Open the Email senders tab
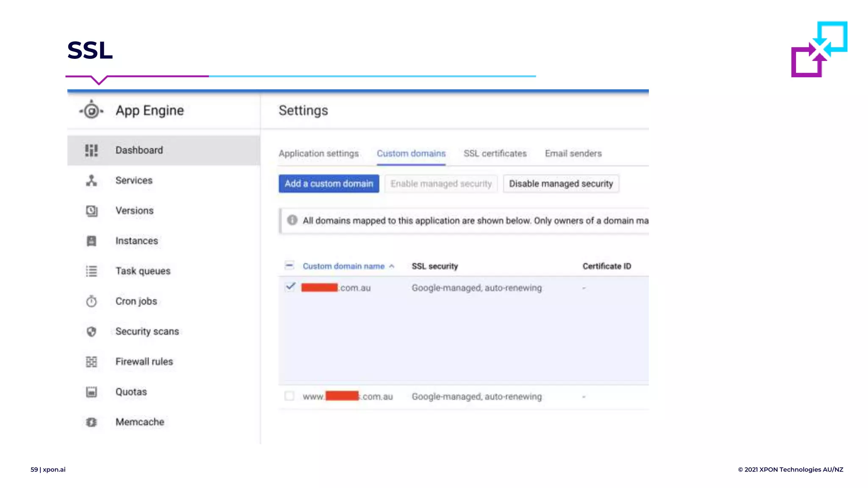Viewport: 868px width, 488px height. pos(573,153)
